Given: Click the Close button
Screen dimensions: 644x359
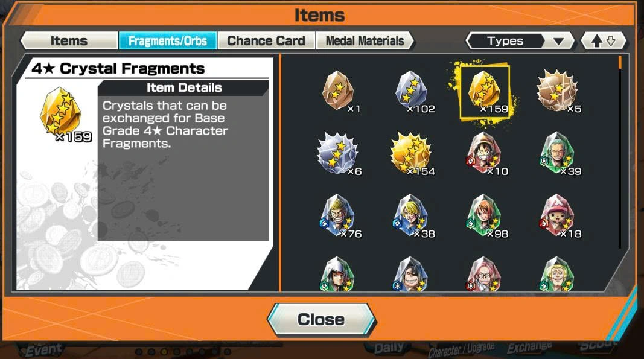Looking at the screenshot, I should (x=321, y=320).
